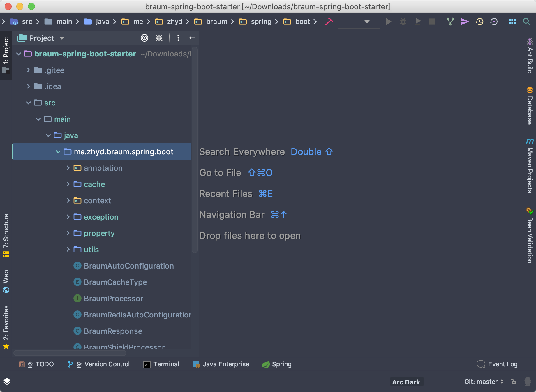Click the scroll-from-source target icon

point(144,38)
